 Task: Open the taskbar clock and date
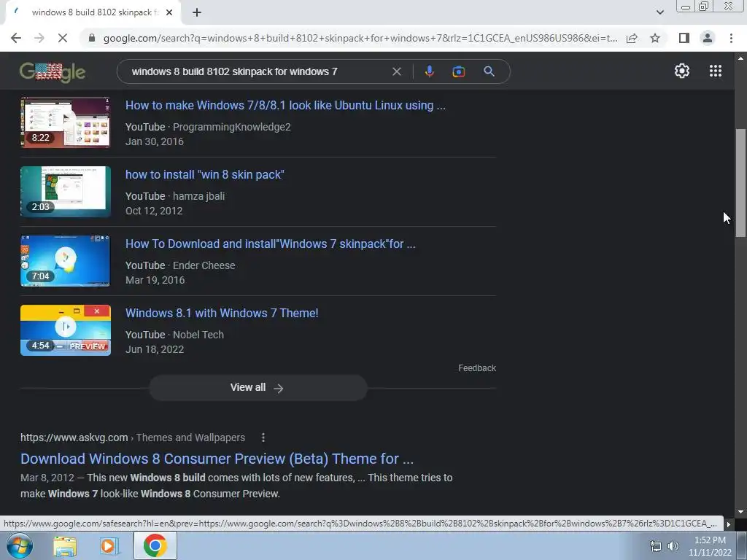(x=710, y=546)
